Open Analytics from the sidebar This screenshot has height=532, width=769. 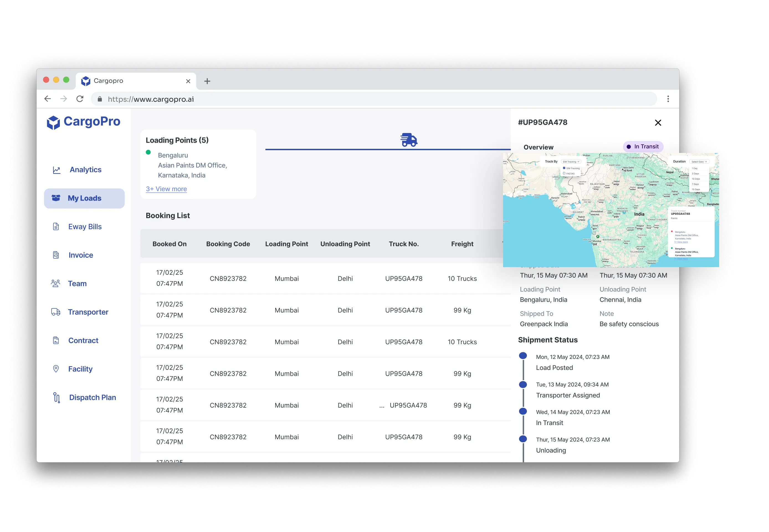point(85,170)
